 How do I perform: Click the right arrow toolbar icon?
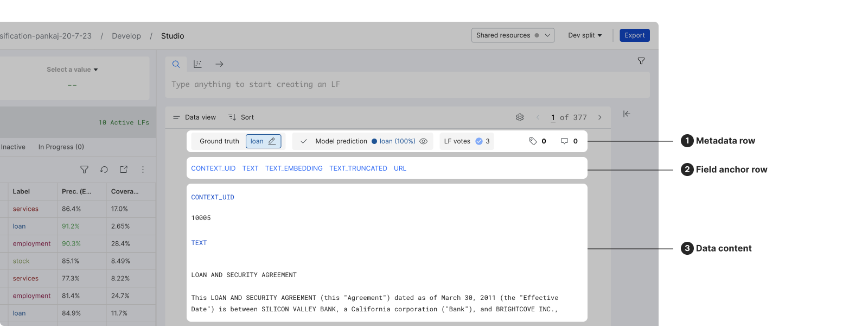(219, 64)
